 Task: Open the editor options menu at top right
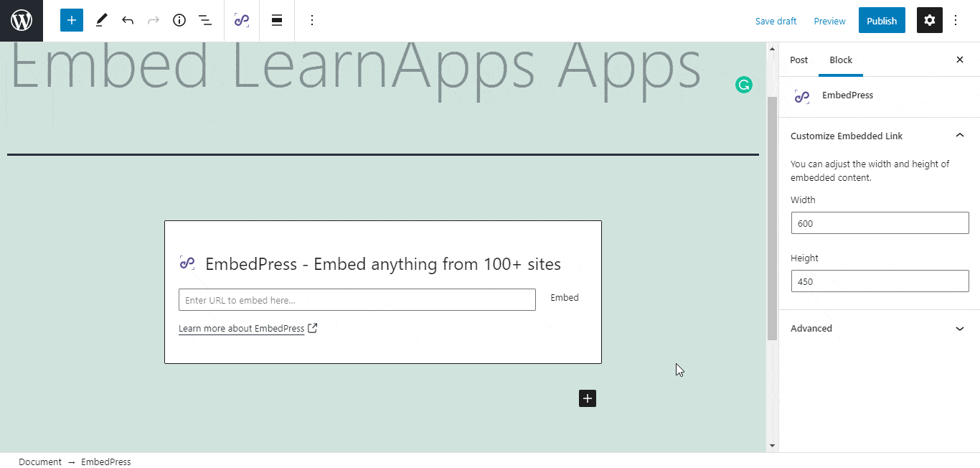point(956,21)
